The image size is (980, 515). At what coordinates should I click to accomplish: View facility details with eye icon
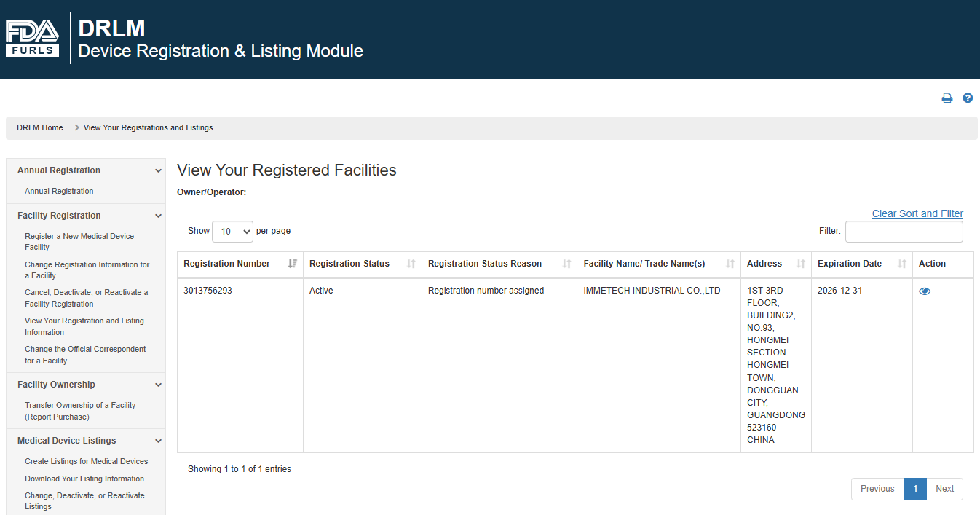pyautogui.click(x=925, y=291)
